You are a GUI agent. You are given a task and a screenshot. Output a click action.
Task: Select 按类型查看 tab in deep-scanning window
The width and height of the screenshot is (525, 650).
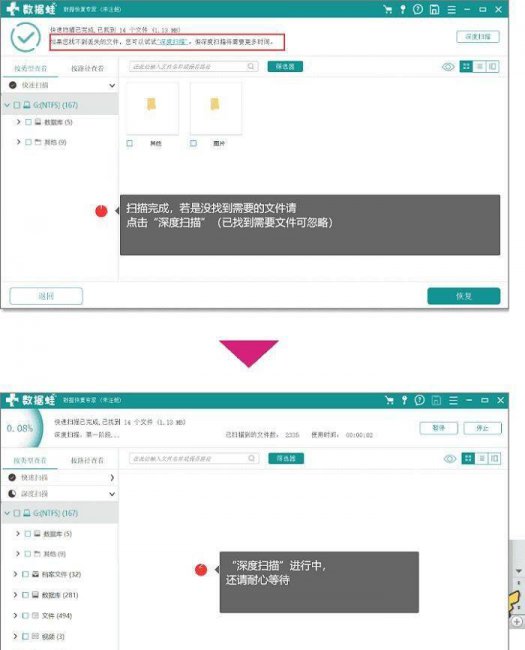click(30, 460)
